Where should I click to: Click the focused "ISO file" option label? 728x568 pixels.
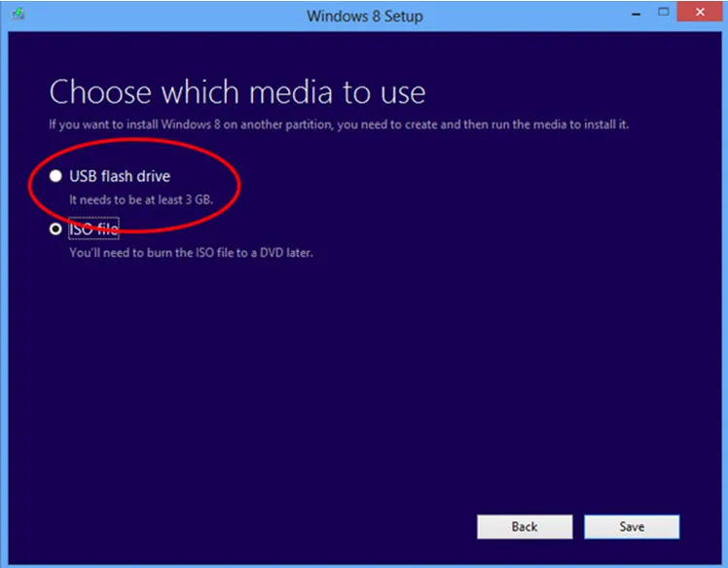click(x=93, y=230)
